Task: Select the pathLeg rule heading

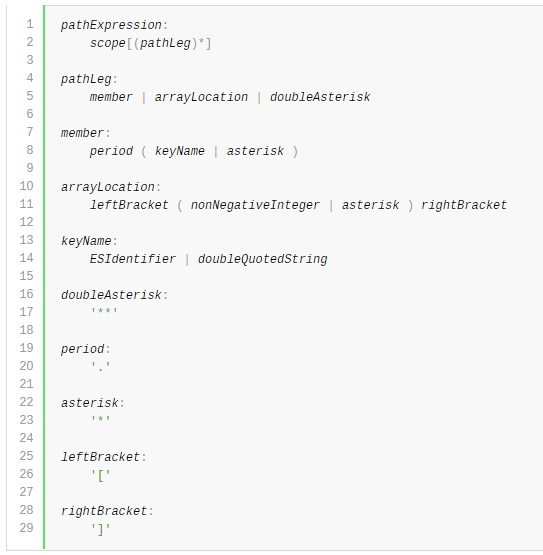Action: (x=86, y=79)
